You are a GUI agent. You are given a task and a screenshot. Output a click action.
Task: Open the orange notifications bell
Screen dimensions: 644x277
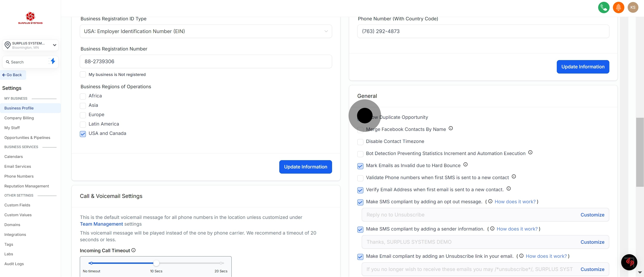coord(618,8)
